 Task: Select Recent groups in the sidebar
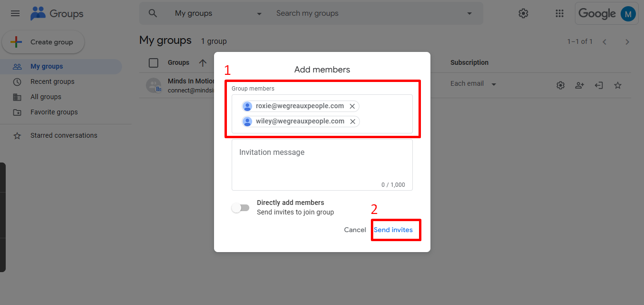click(52, 81)
